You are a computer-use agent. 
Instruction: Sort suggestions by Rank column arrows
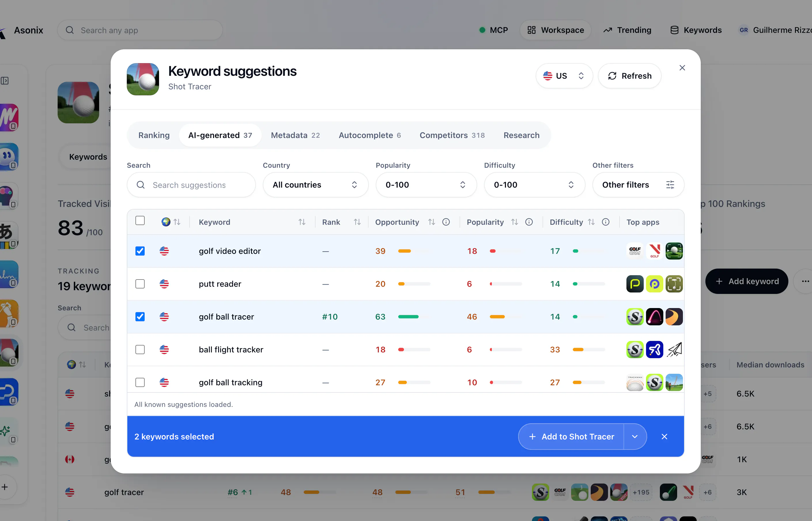pyautogui.click(x=357, y=222)
